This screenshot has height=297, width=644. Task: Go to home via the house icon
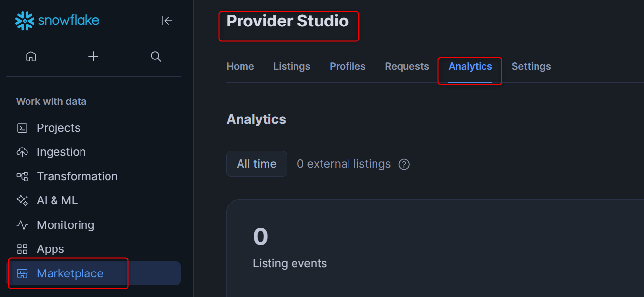click(x=31, y=57)
